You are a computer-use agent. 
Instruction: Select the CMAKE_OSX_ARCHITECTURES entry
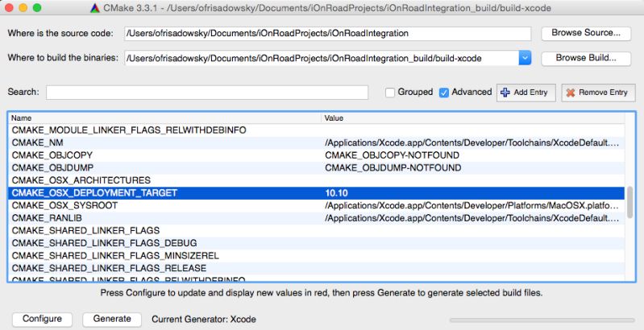[316, 180]
